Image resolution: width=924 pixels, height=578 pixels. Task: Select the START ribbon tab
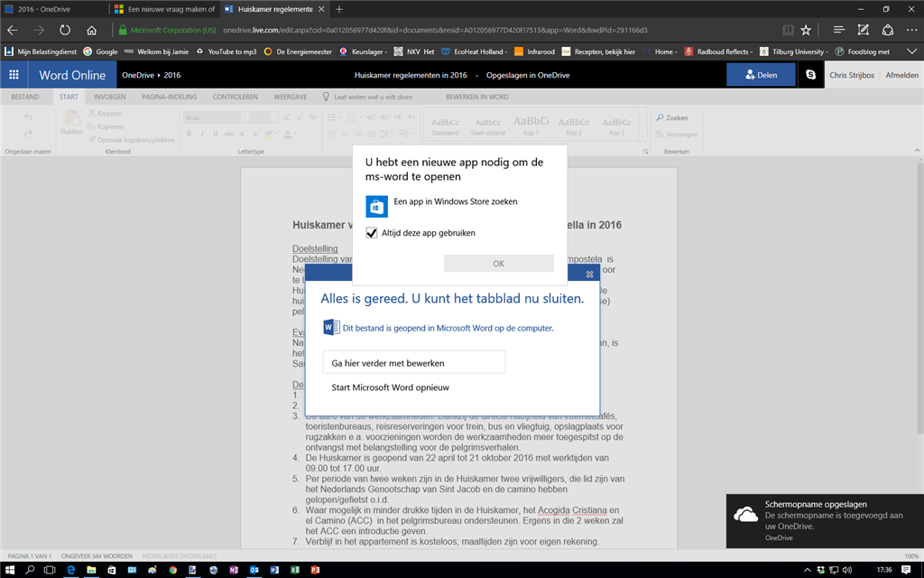(69, 97)
